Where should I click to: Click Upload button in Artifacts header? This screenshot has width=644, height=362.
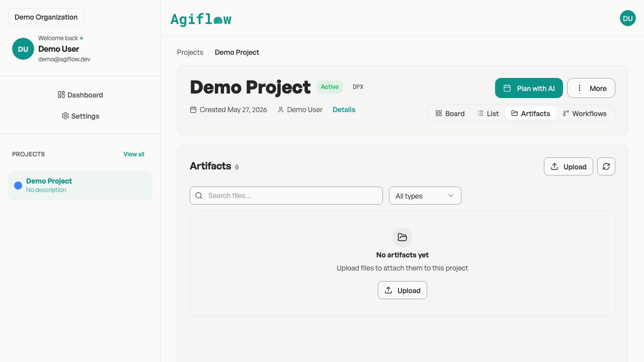[x=569, y=166]
